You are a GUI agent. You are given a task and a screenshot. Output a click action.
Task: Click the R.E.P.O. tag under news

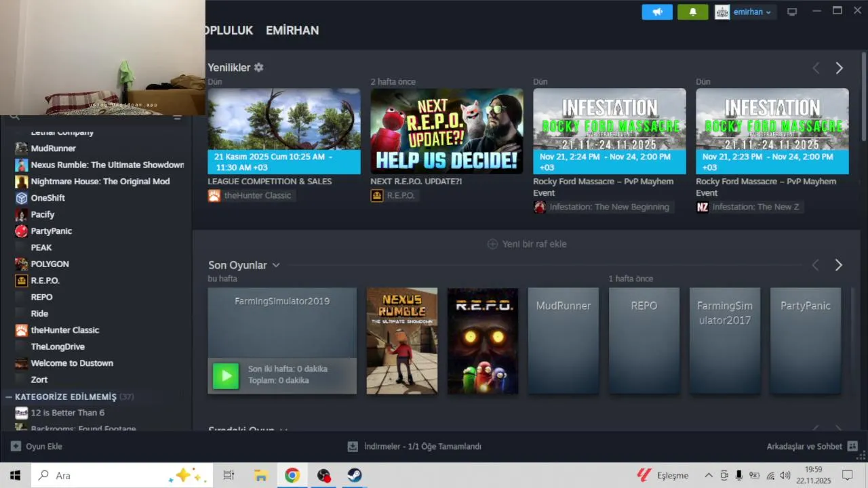(x=393, y=195)
